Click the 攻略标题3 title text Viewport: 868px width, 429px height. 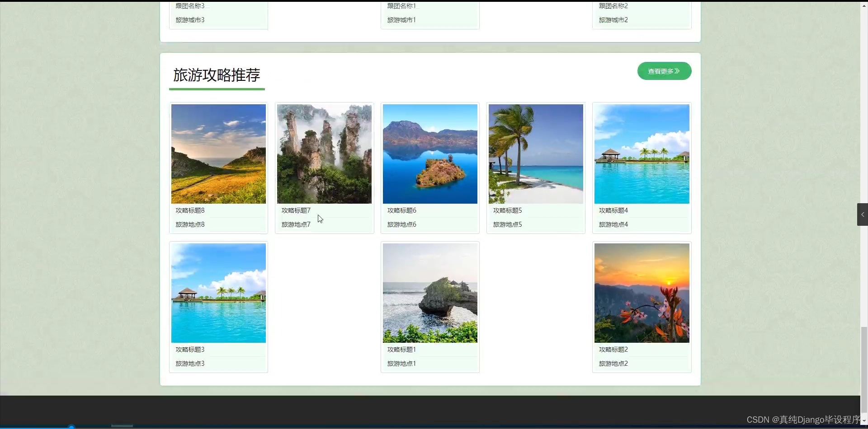click(190, 350)
